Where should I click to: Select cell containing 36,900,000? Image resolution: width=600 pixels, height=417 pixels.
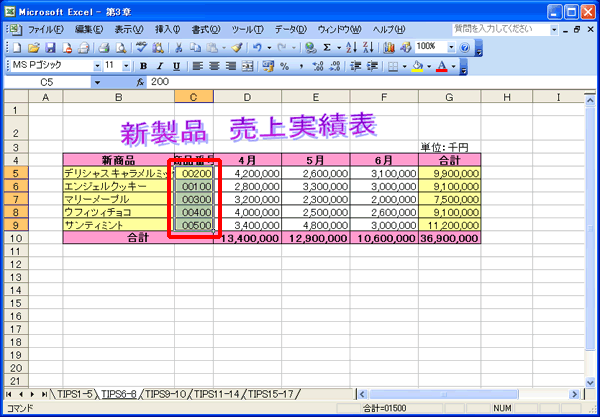point(449,238)
